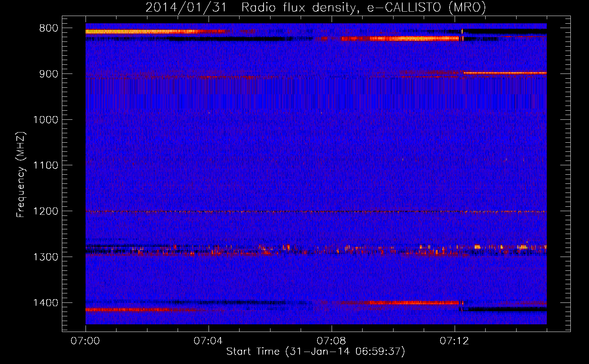Click the 1200 frequency axis label
Viewport: 589px width, 364px height.
click(46, 211)
